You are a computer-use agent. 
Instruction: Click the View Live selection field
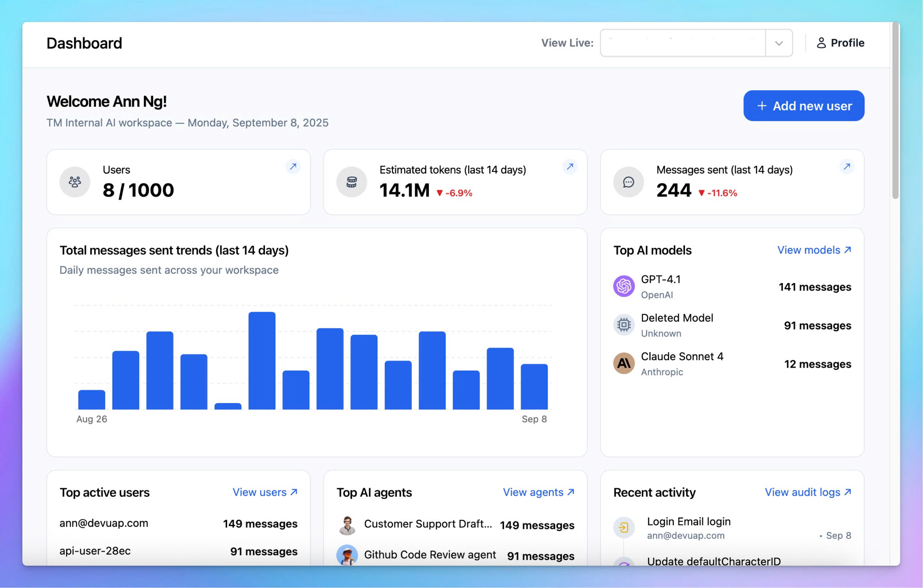[x=683, y=43]
